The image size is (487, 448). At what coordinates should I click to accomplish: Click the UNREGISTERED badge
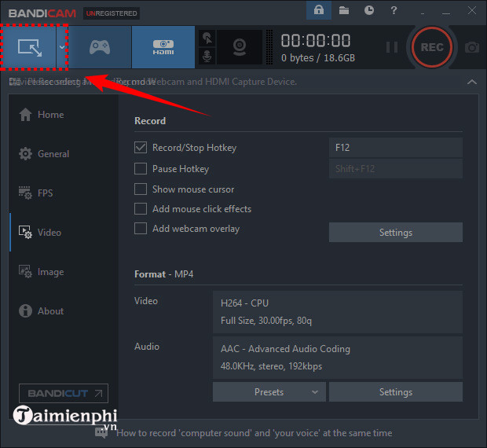click(112, 13)
